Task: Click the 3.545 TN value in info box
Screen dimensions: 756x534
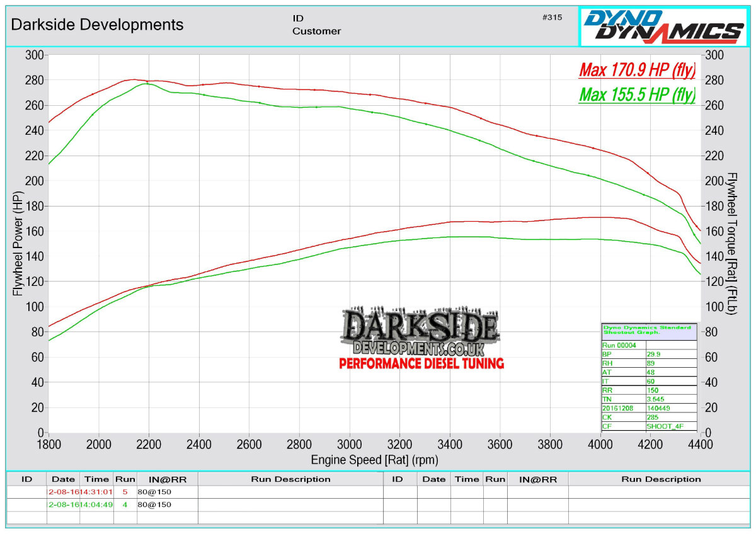Action: [656, 399]
